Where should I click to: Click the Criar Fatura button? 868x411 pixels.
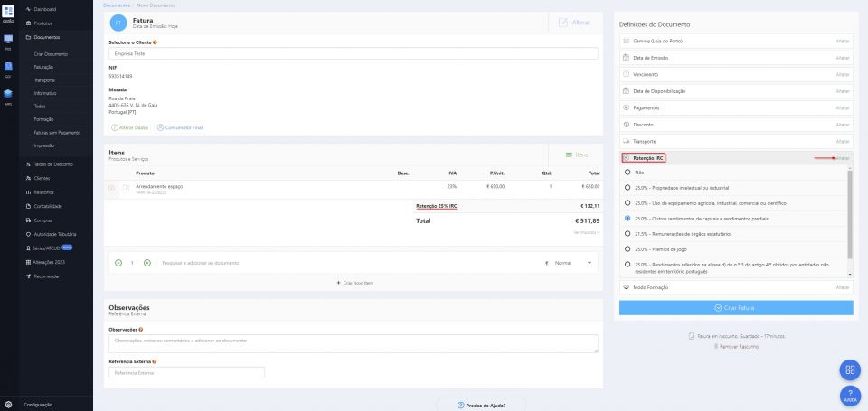tap(735, 307)
